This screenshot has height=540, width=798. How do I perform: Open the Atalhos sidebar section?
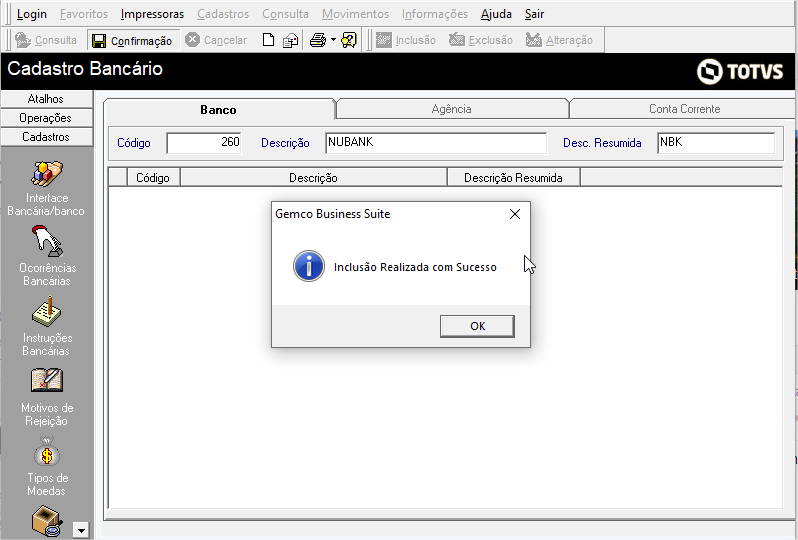[46, 99]
